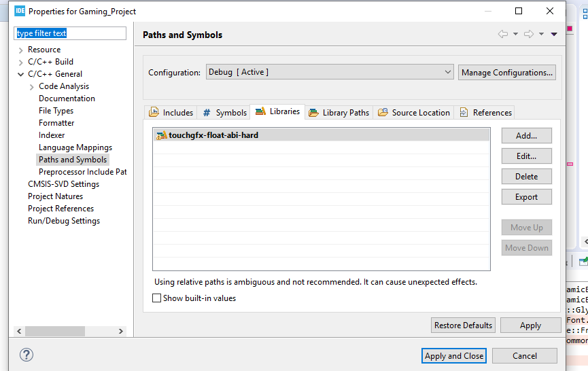Screen dimensions: 588x371
Task: Click the tree horizontal scrollbar thumb
Action: click(x=55, y=332)
